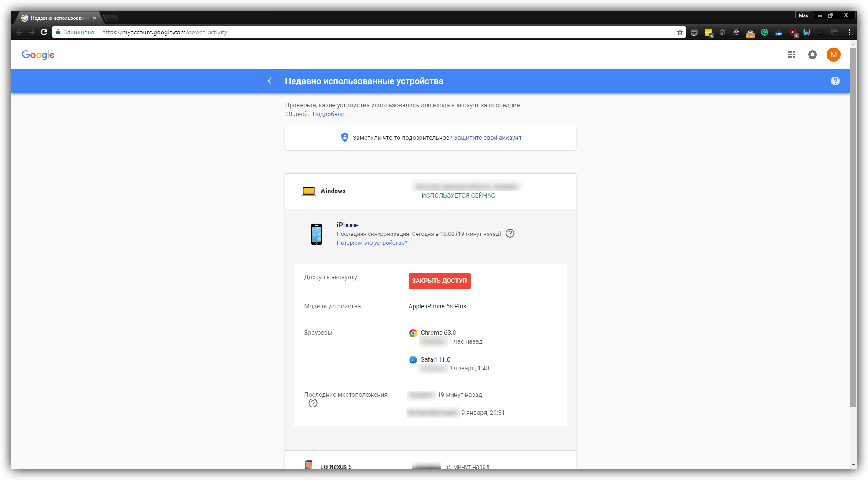Viewport: 868px width, 480px height.
Task: Click help icon in blue header
Action: coord(835,81)
